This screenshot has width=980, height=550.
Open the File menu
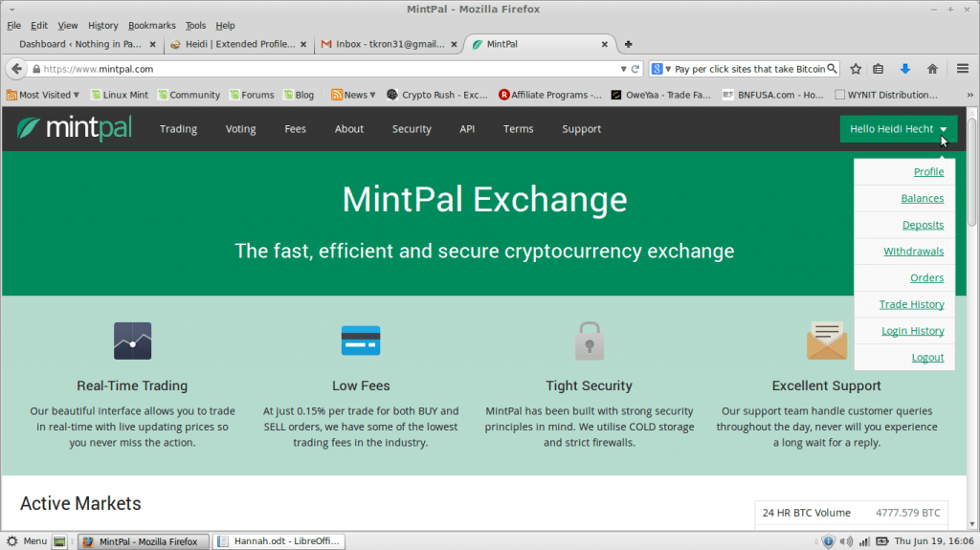(x=13, y=26)
